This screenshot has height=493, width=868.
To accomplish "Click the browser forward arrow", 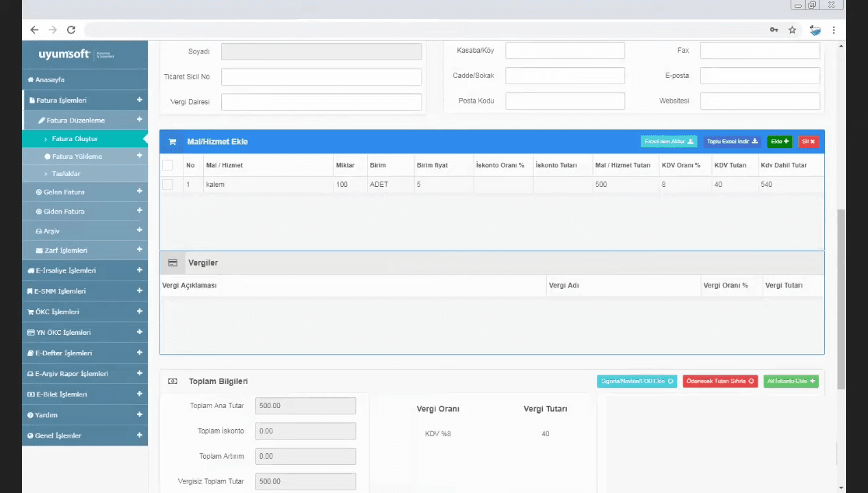I will [53, 30].
